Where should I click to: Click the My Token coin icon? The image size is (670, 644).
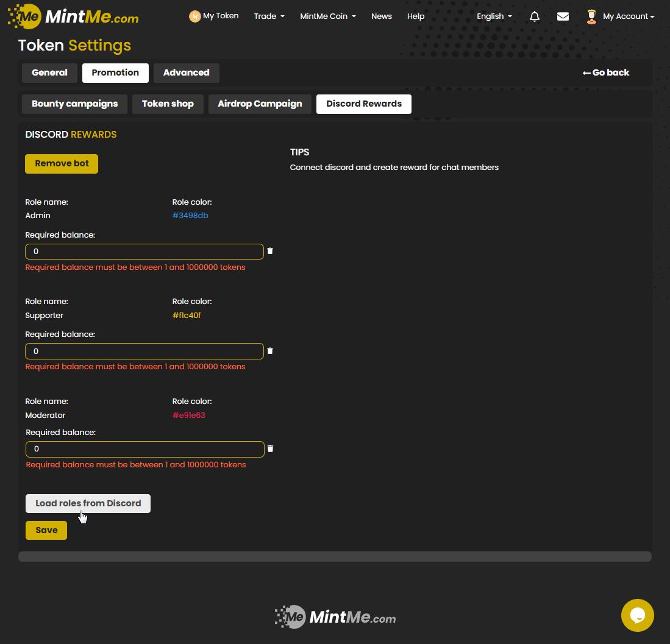click(x=195, y=16)
